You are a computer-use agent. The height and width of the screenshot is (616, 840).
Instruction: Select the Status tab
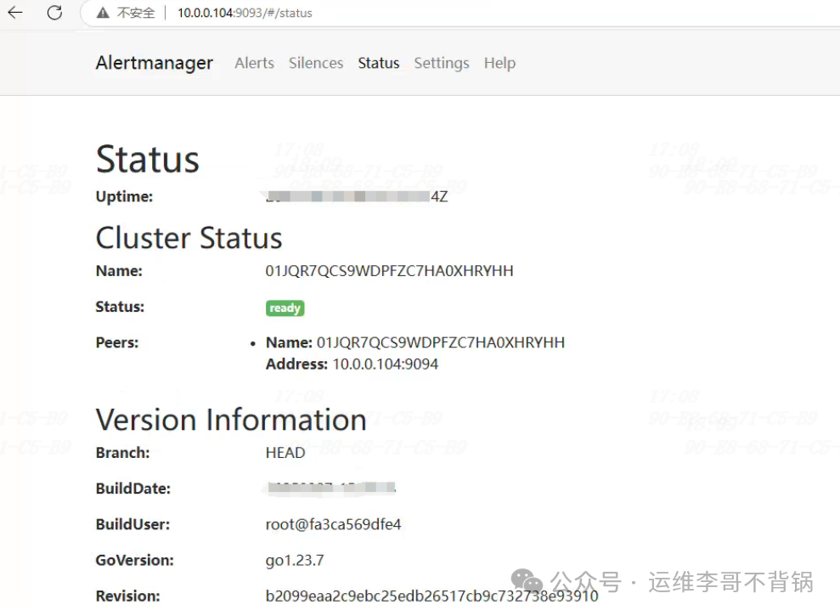click(x=379, y=63)
